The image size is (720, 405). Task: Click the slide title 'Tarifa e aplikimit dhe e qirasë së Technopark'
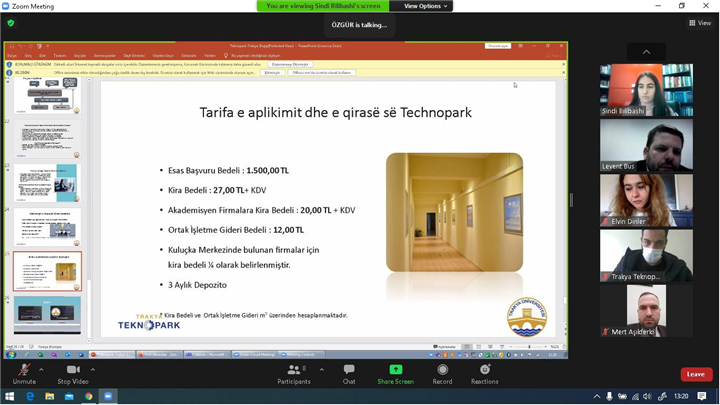pos(335,112)
